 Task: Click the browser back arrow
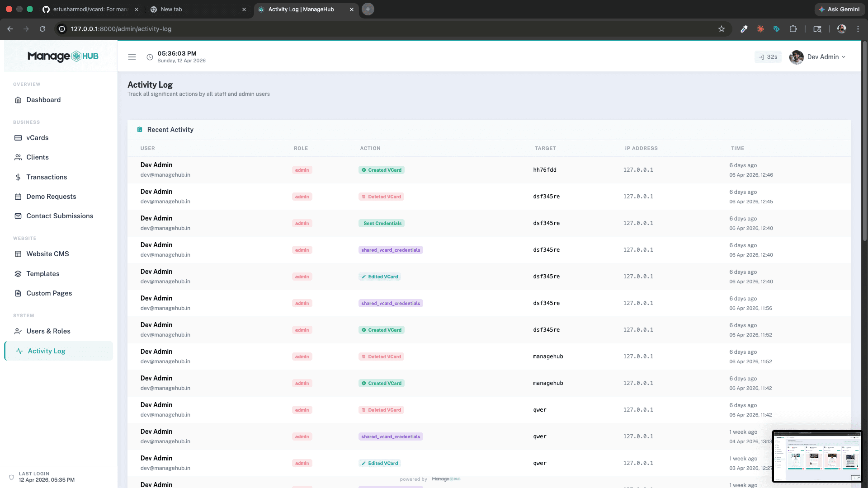pos(10,29)
